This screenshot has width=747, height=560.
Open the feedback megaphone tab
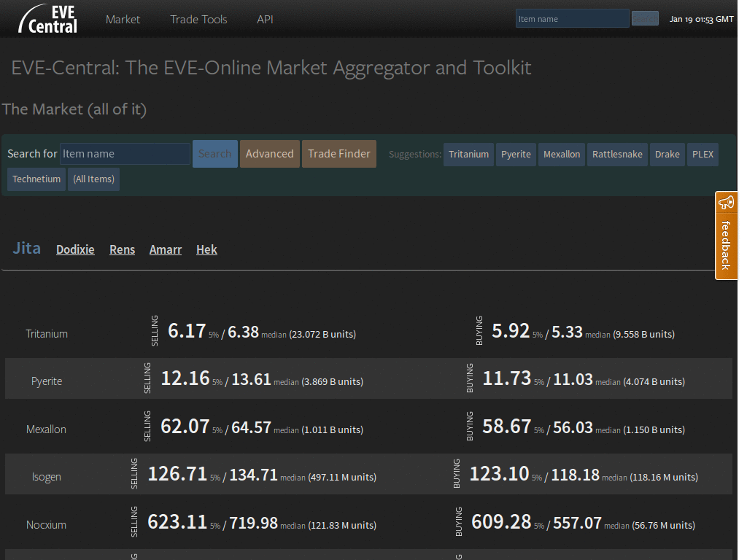point(726,236)
